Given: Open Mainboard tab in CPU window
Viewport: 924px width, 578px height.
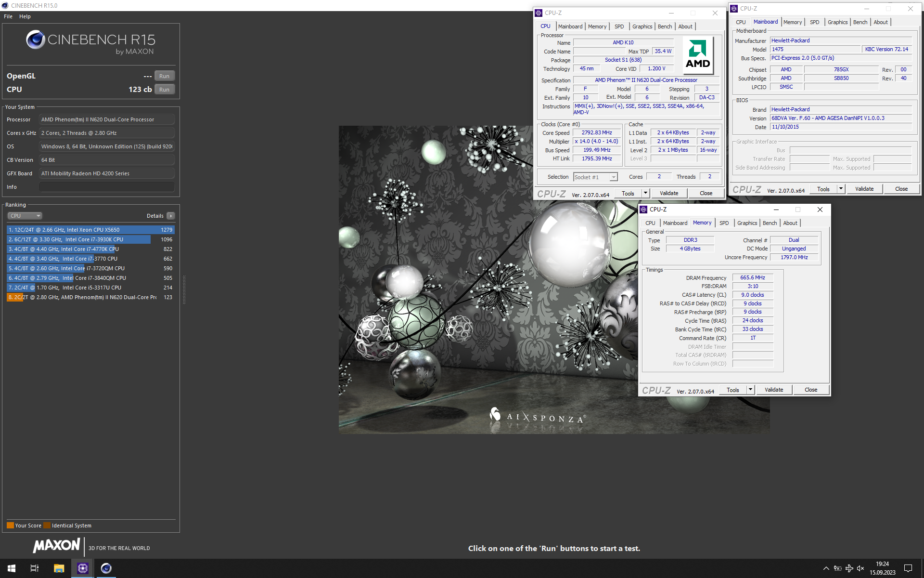Looking at the screenshot, I should [x=570, y=26].
